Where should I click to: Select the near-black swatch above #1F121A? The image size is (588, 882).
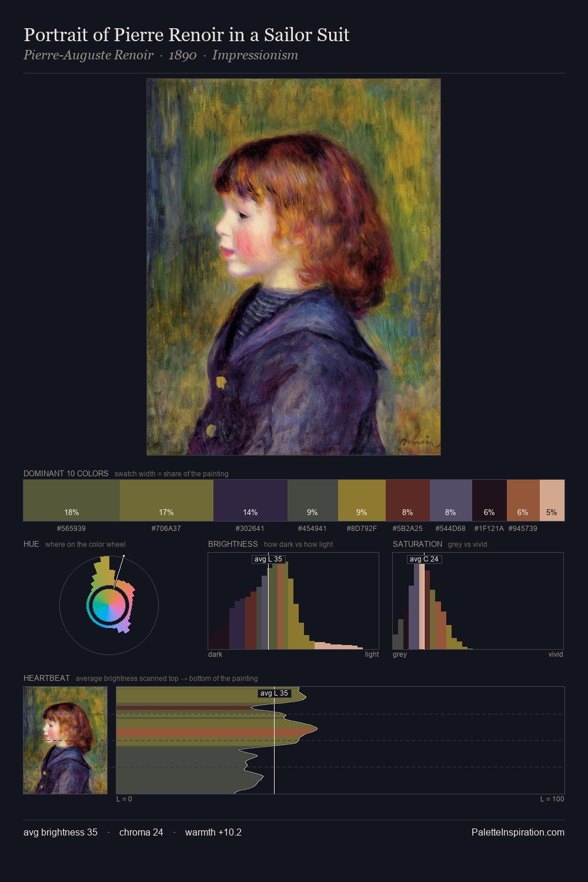click(489, 500)
